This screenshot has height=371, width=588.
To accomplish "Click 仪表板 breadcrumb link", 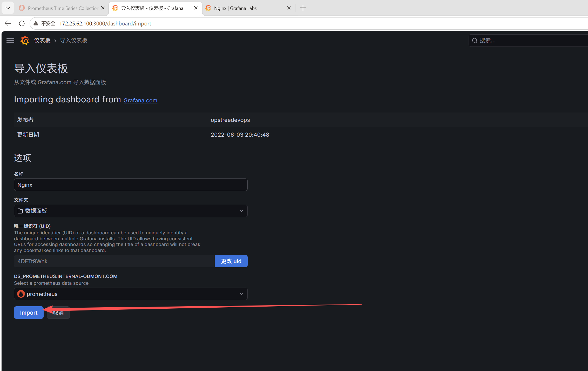I will [x=42, y=41].
